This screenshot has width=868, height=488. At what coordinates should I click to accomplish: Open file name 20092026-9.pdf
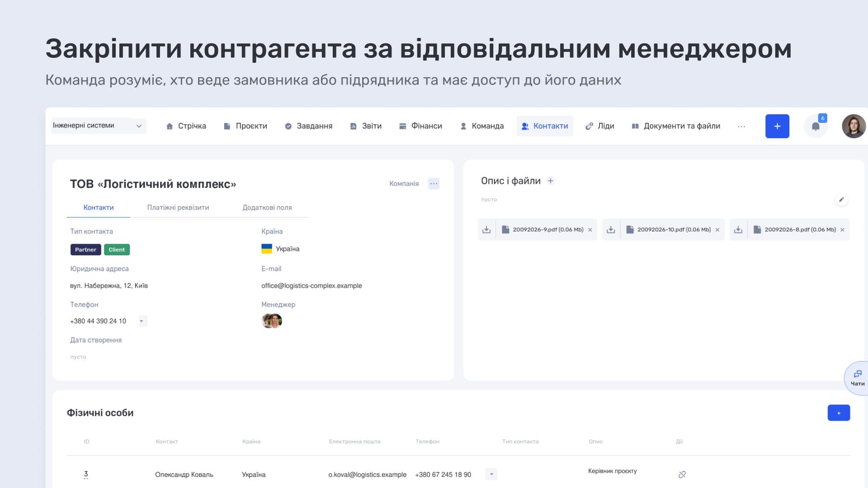548,230
